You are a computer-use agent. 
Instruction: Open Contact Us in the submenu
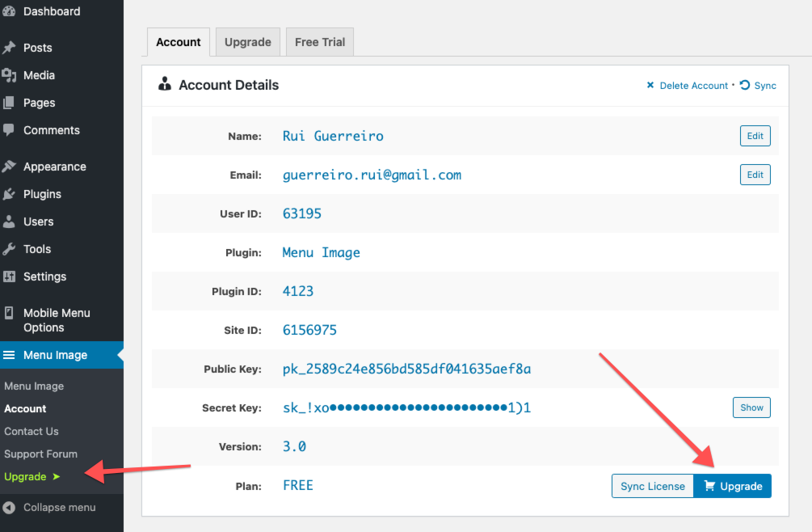(31, 432)
